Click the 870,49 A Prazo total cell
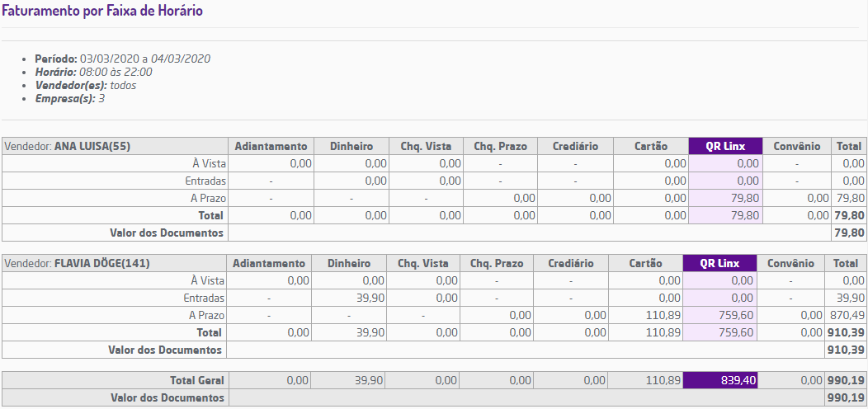 pyautogui.click(x=846, y=315)
